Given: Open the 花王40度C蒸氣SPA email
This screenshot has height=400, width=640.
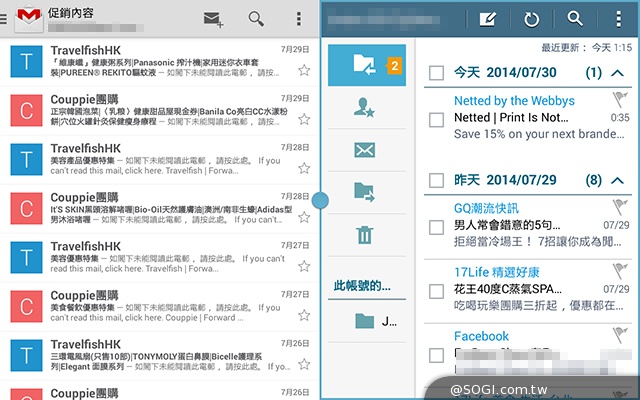Looking at the screenshot, I should click(x=528, y=291).
